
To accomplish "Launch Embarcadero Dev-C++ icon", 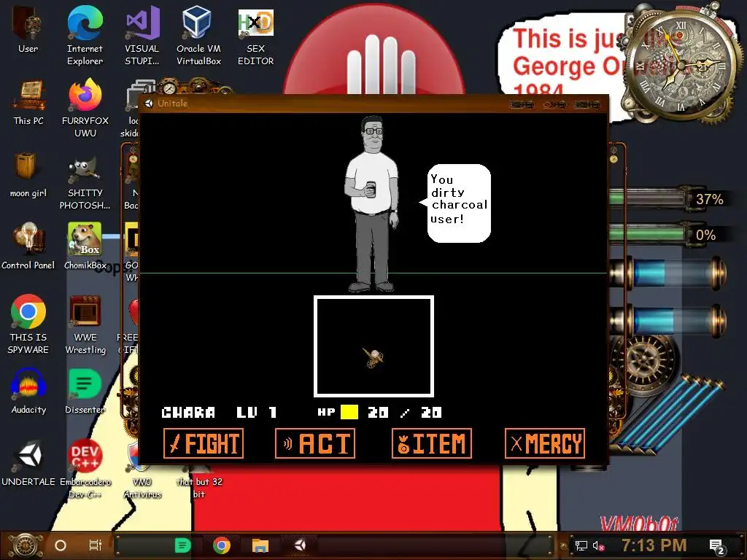I will point(85,470).
